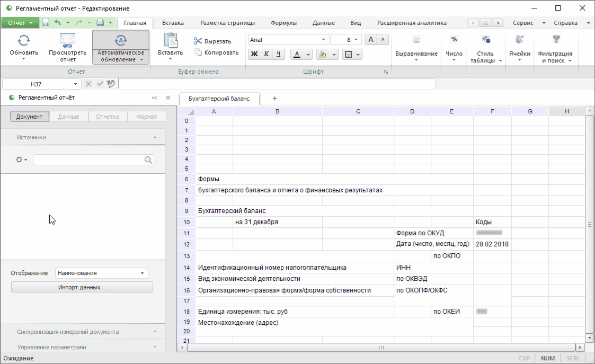Viewport: 595px width, 364px height.
Task: Click the Обновить refresh icon
Action: [x=24, y=40]
